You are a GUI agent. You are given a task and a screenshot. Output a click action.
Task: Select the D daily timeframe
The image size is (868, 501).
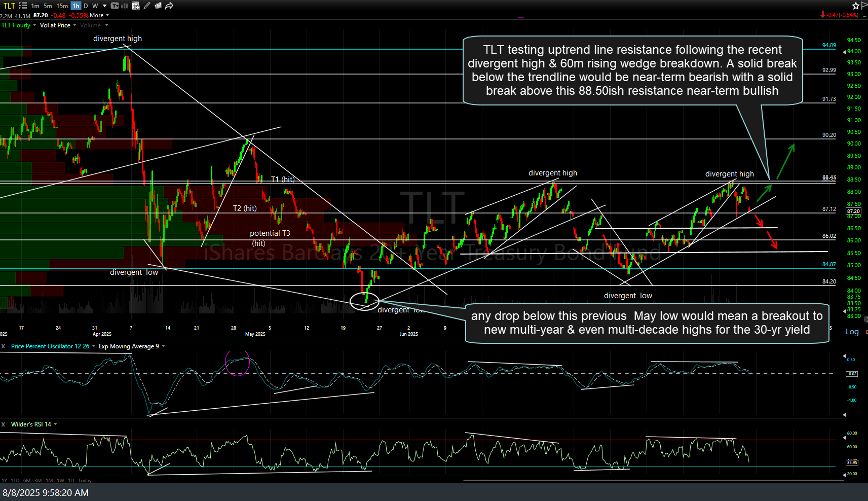pos(86,6)
